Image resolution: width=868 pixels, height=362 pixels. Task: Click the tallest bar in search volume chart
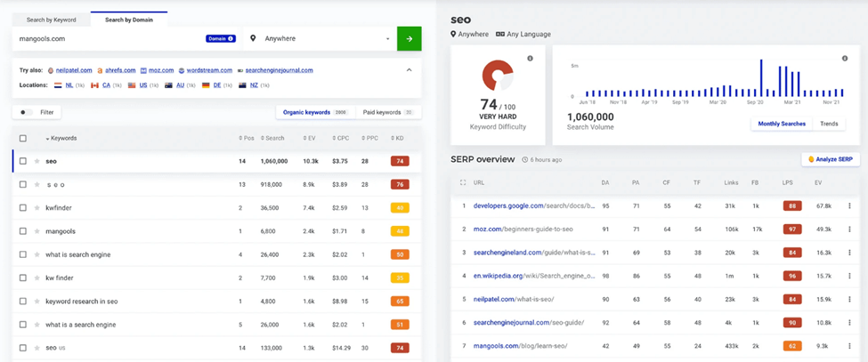[762, 78]
